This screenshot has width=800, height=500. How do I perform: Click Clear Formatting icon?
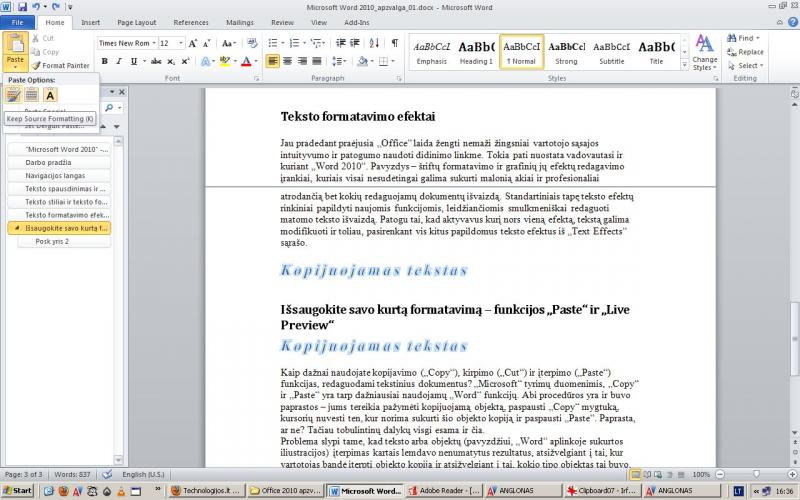252,43
